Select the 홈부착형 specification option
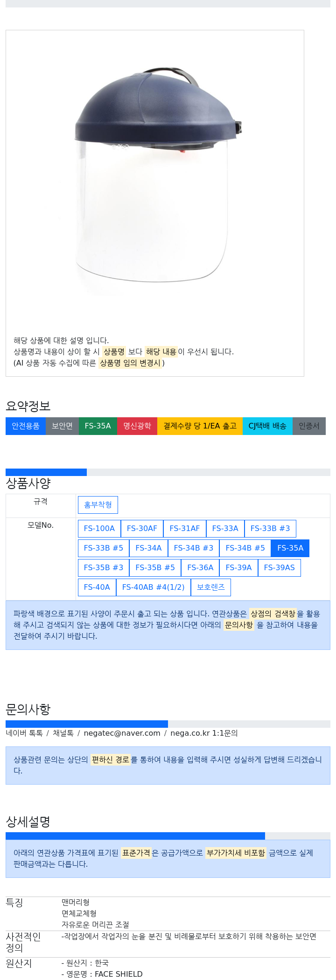This screenshot has width=336, height=980. [98, 505]
